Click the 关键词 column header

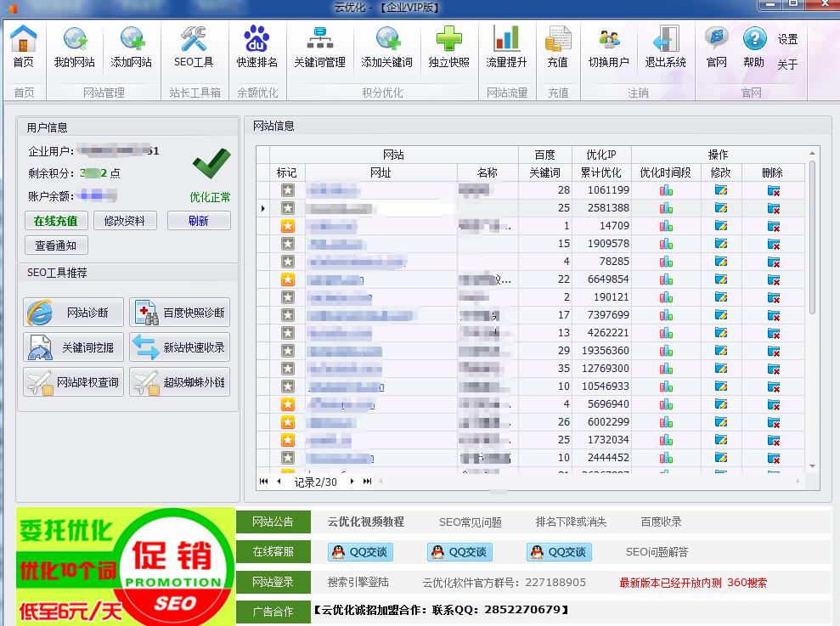(544, 172)
